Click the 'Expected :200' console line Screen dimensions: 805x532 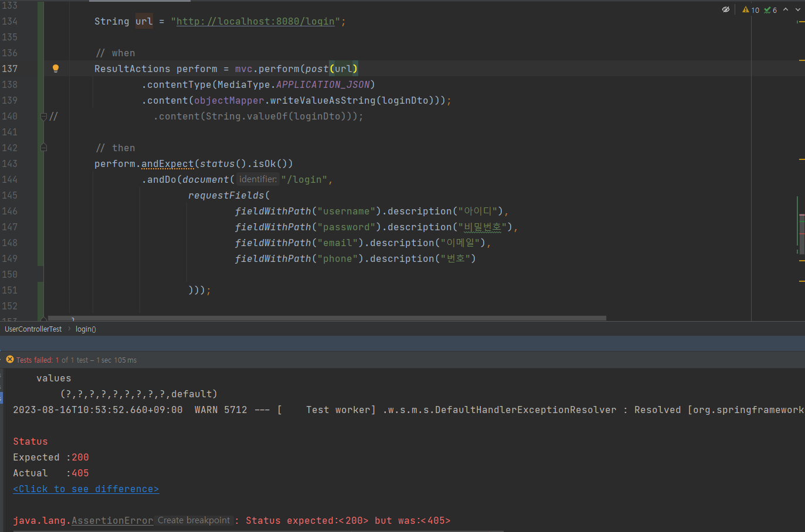51,458
